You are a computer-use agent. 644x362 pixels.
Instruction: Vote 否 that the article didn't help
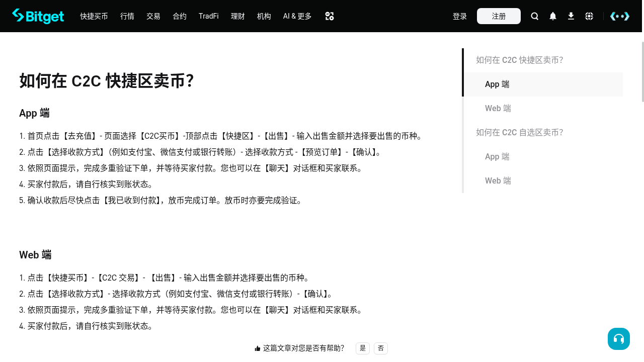[x=381, y=348]
